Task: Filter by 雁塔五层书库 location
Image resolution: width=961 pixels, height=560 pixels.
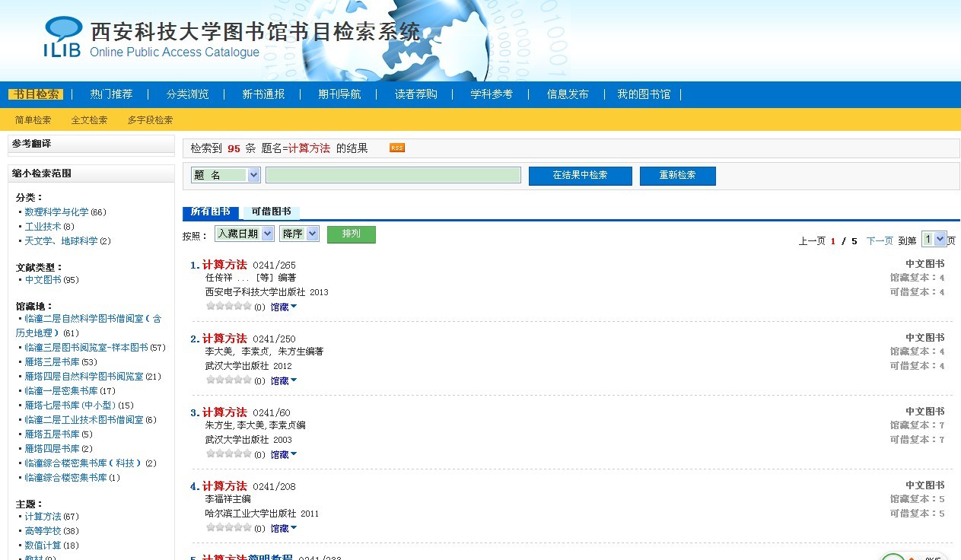Action: pyautogui.click(x=52, y=434)
